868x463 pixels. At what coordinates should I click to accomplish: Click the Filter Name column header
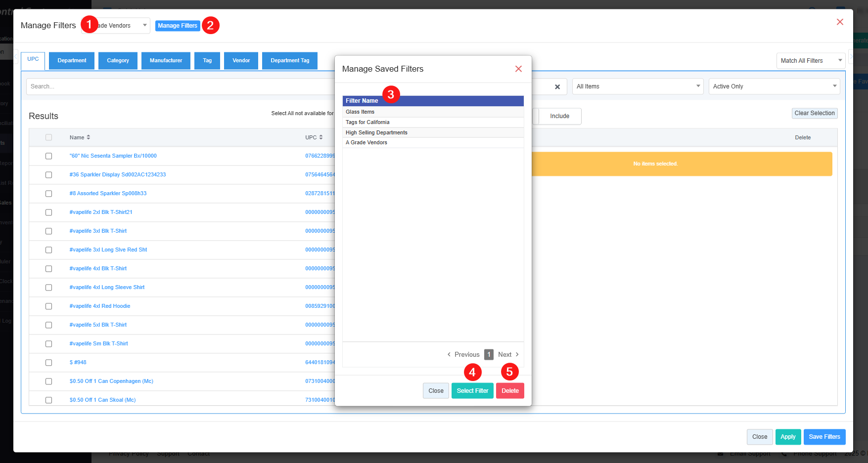tap(433, 101)
